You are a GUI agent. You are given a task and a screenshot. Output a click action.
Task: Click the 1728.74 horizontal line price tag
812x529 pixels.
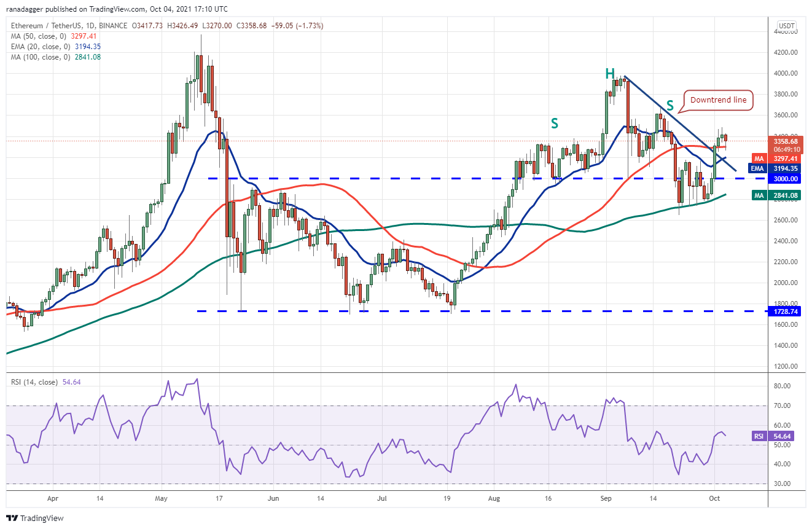click(x=784, y=312)
